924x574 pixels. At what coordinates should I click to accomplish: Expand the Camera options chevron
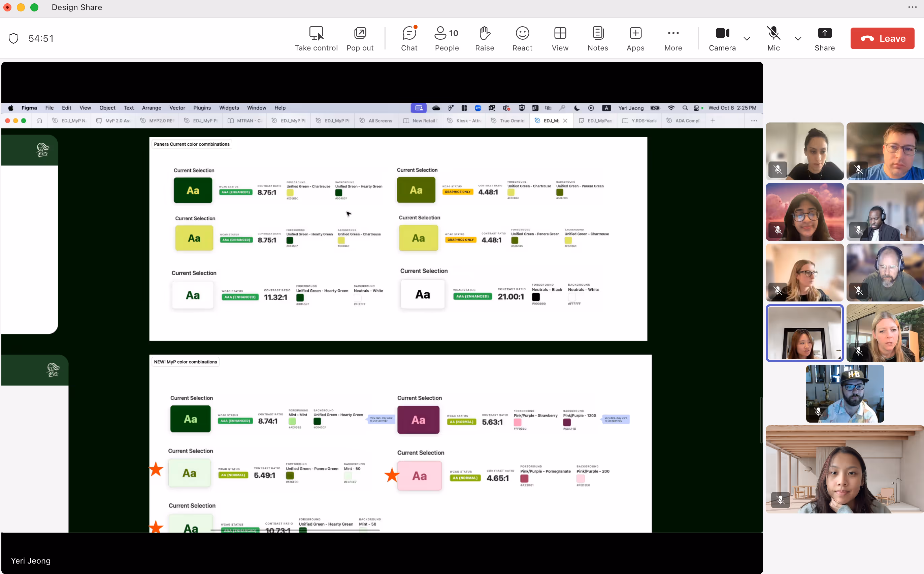click(747, 38)
